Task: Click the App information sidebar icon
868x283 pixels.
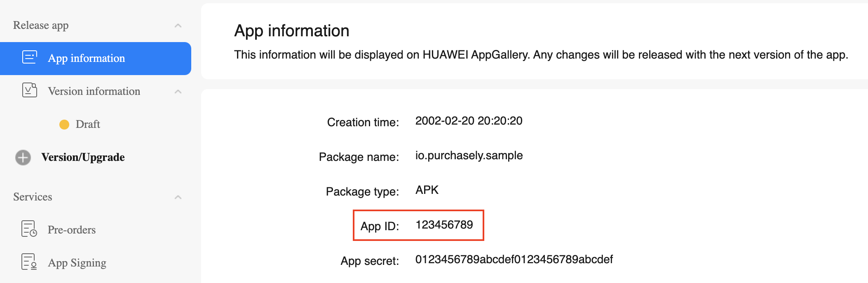Action: [x=29, y=57]
